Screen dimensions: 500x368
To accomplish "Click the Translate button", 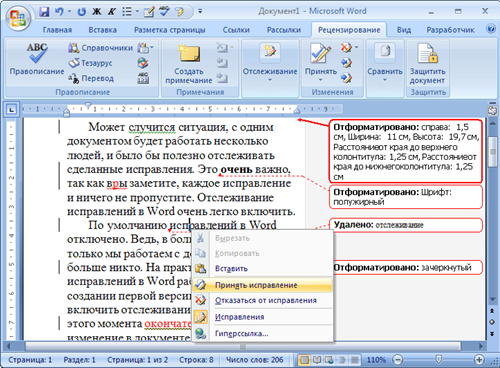I will pyautogui.click(x=91, y=78).
